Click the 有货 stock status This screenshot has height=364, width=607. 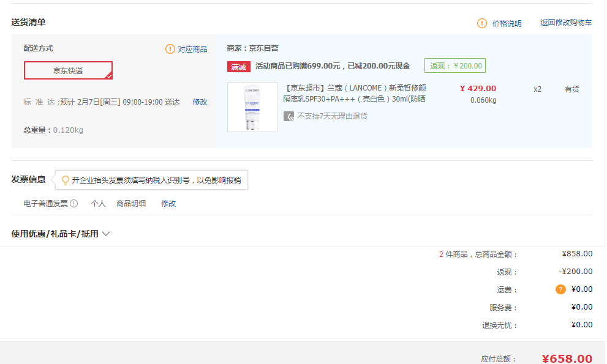tap(571, 89)
